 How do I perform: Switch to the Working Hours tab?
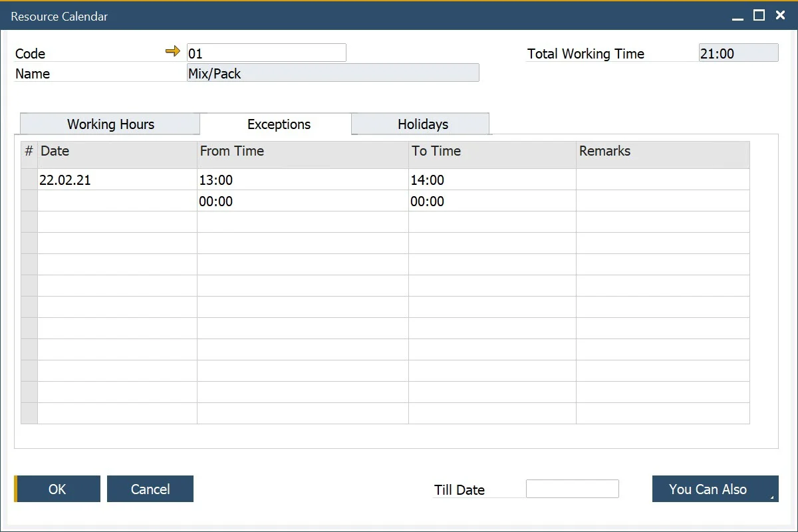tap(110, 124)
